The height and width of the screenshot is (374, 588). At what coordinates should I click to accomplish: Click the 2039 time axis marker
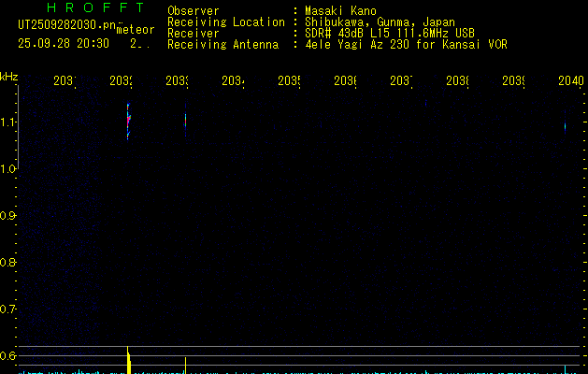point(513,80)
